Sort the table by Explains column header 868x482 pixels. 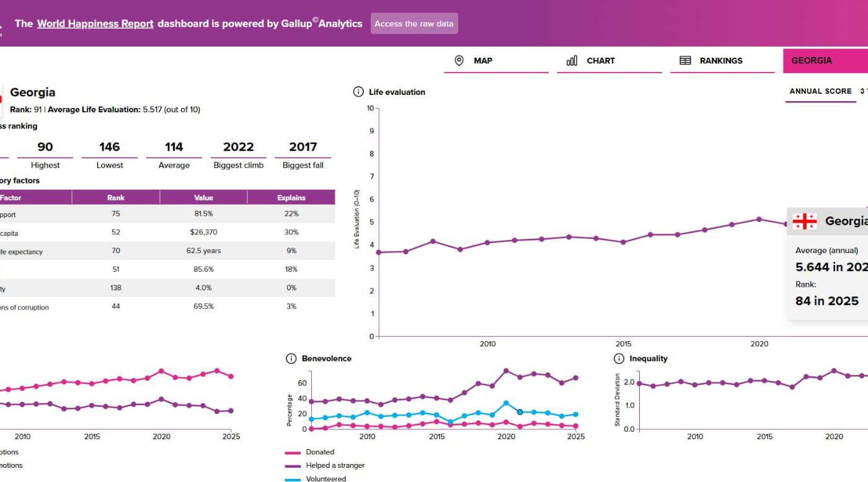pyautogui.click(x=291, y=198)
